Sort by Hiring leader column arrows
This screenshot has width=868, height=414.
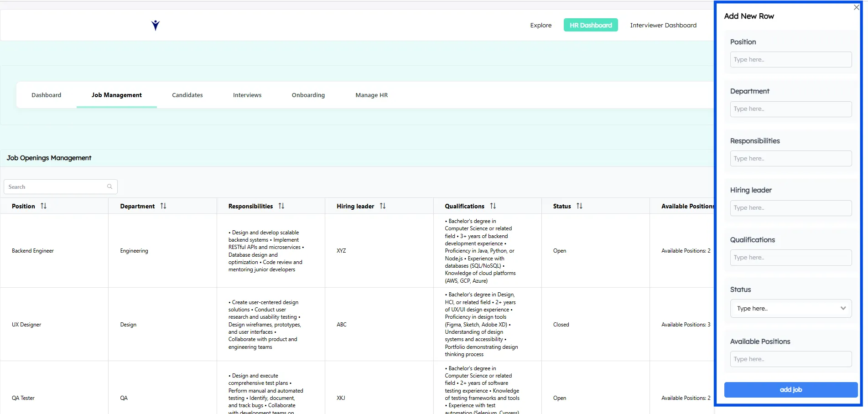383,206
